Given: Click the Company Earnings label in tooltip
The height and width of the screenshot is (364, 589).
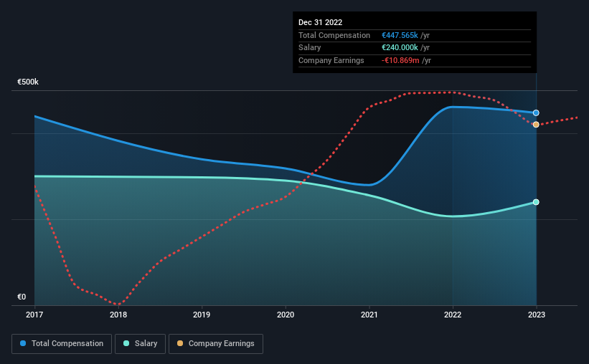Looking at the screenshot, I should 331,60.
